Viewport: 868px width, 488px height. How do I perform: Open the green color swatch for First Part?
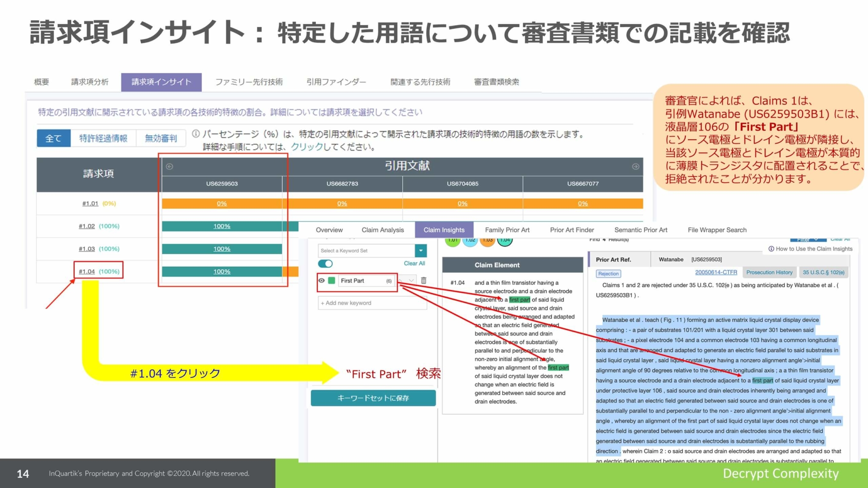pos(332,280)
